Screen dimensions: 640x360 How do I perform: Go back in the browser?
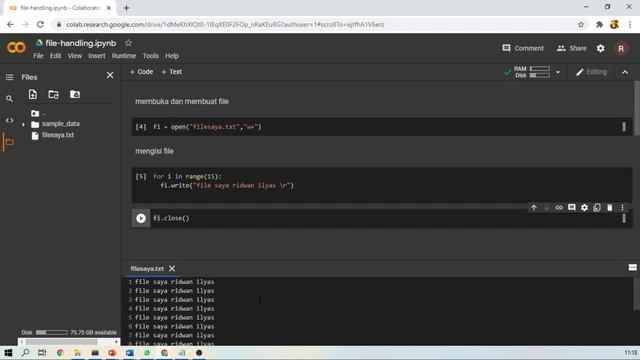[10, 24]
